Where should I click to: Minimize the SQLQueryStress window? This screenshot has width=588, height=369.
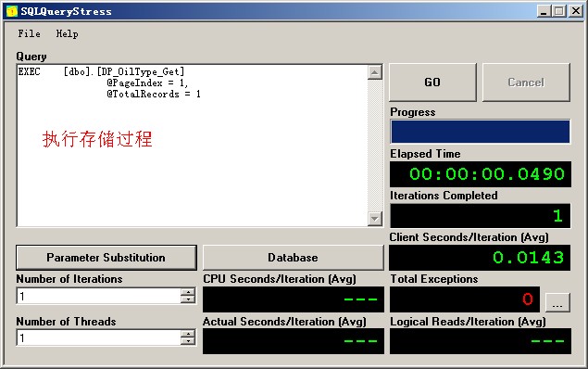coord(544,11)
